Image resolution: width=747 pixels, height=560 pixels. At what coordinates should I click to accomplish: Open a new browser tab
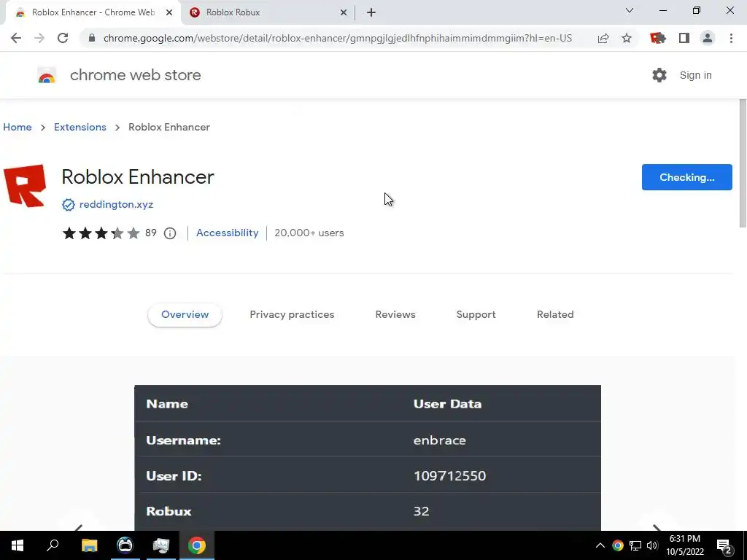pyautogui.click(x=371, y=12)
